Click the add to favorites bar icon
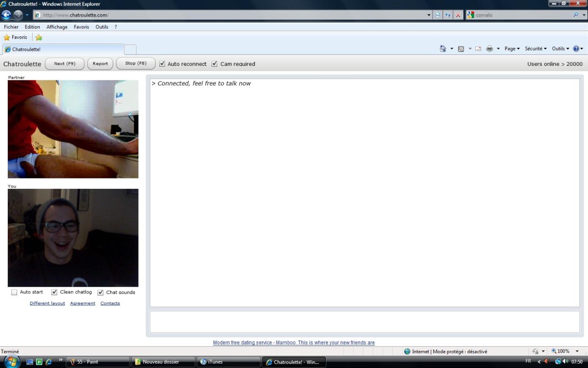The height and width of the screenshot is (368, 588). click(x=39, y=37)
